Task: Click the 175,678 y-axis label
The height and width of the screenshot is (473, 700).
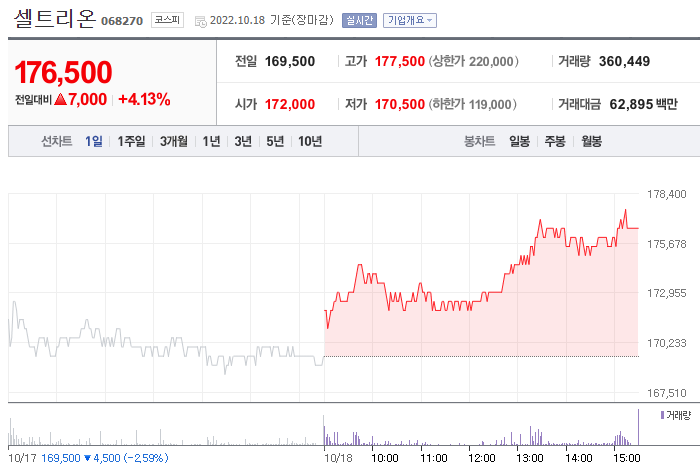Action: (667, 244)
